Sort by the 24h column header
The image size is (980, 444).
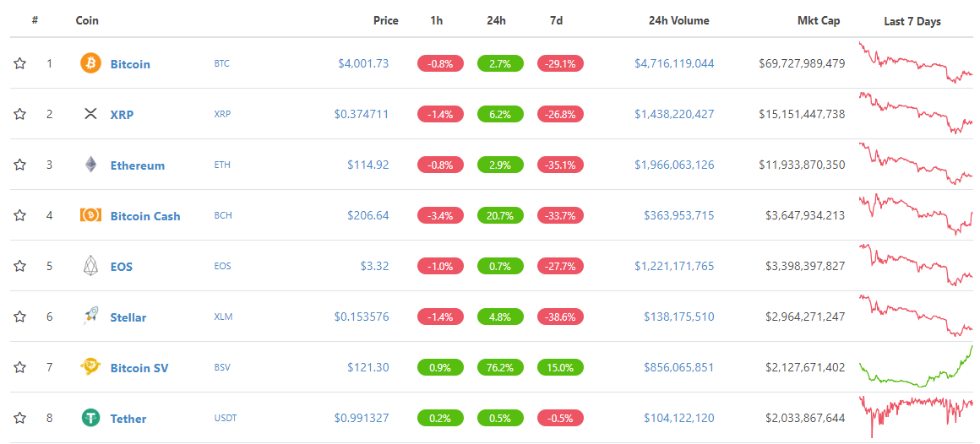[496, 20]
